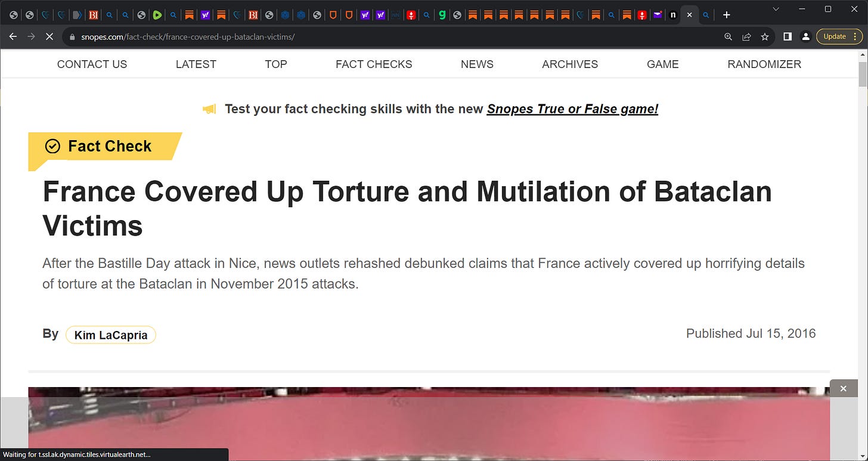Open Chrome menu via the three dots

[x=856, y=36]
